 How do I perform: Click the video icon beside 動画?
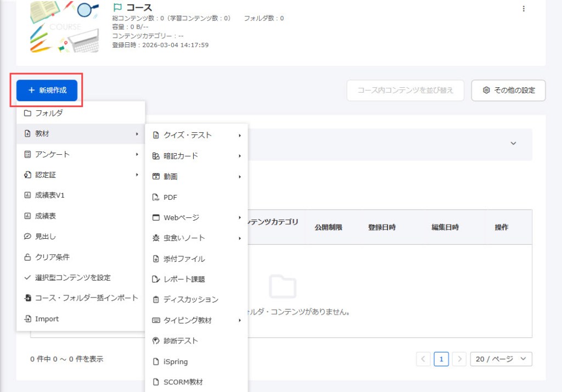156,176
